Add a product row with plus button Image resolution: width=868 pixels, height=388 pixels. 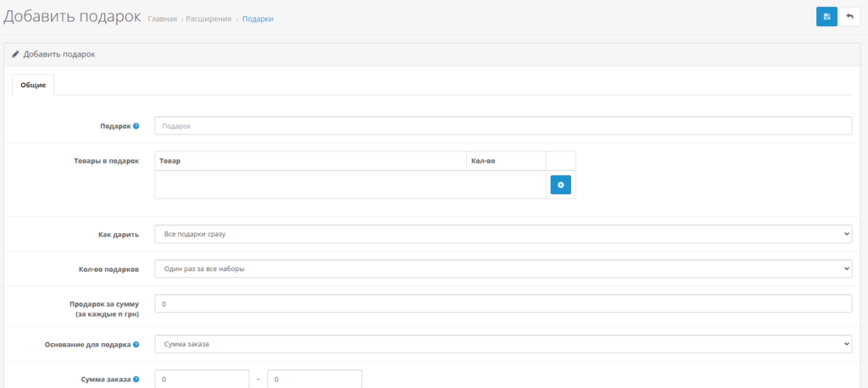coord(560,185)
